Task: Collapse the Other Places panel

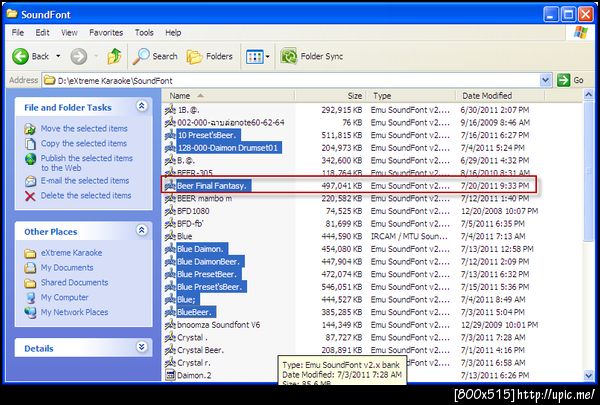Action: (x=142, y=230)
